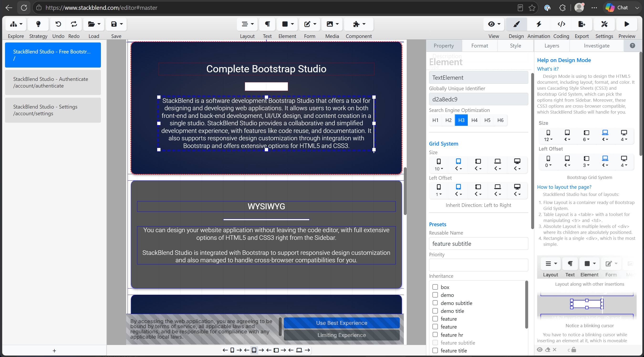
Task: Open the Coding mode
Action: click(561, 24)
